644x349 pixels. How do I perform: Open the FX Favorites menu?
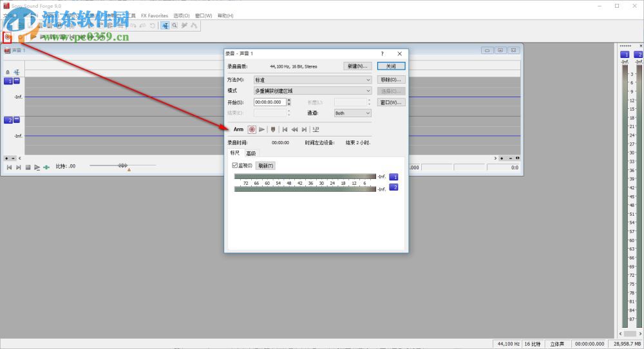(x=155, y=15)
